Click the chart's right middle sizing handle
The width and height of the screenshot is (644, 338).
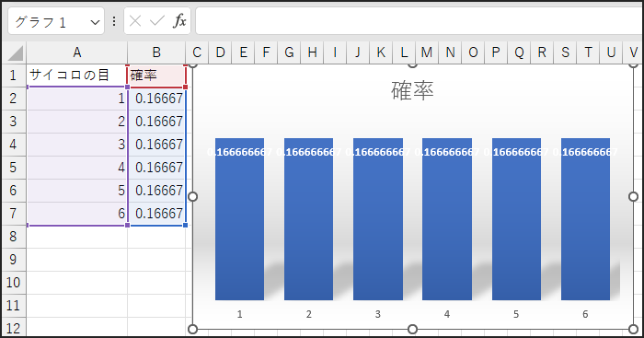click(633, 196)
